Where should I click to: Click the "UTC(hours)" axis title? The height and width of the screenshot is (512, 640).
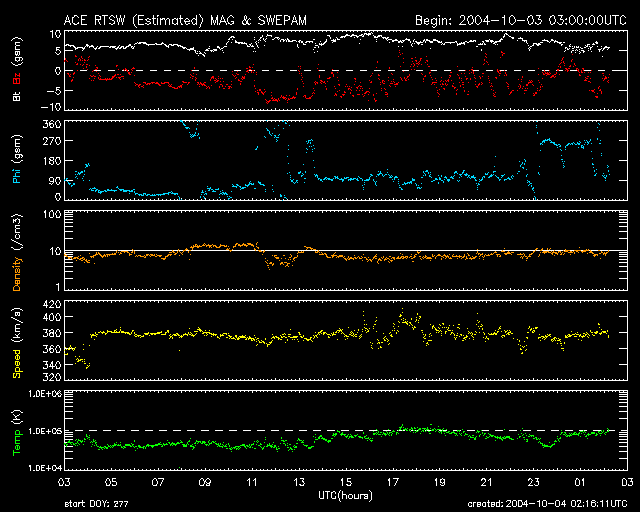point(346,496)
